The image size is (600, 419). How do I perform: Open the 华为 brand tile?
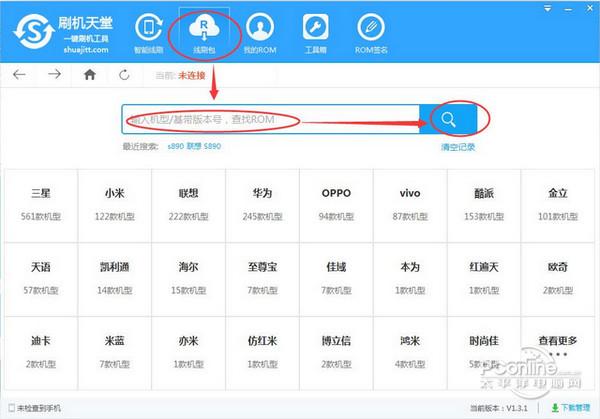[262, 205]
